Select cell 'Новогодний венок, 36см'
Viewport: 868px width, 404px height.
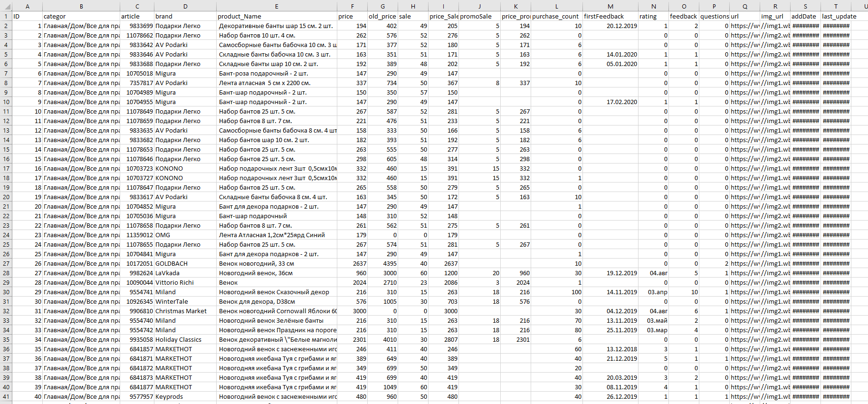click(277, 273)
